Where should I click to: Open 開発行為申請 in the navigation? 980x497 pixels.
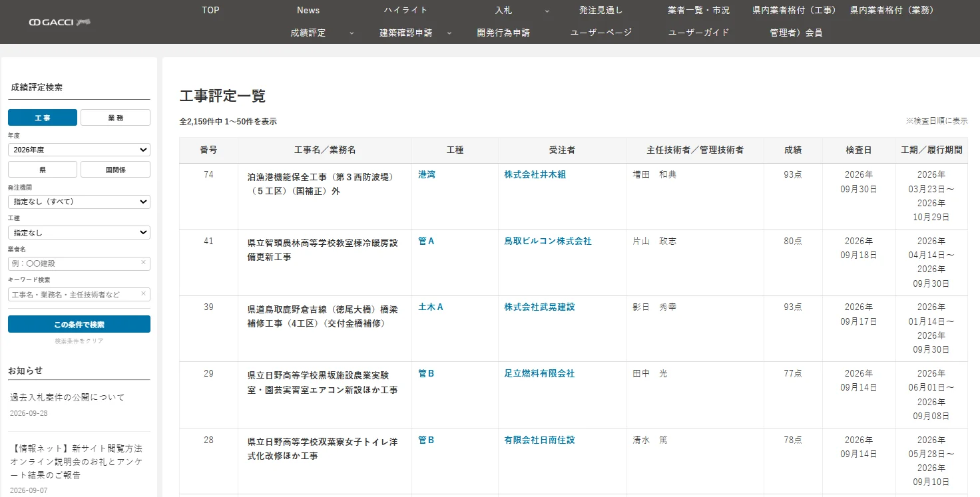point(503,33)
